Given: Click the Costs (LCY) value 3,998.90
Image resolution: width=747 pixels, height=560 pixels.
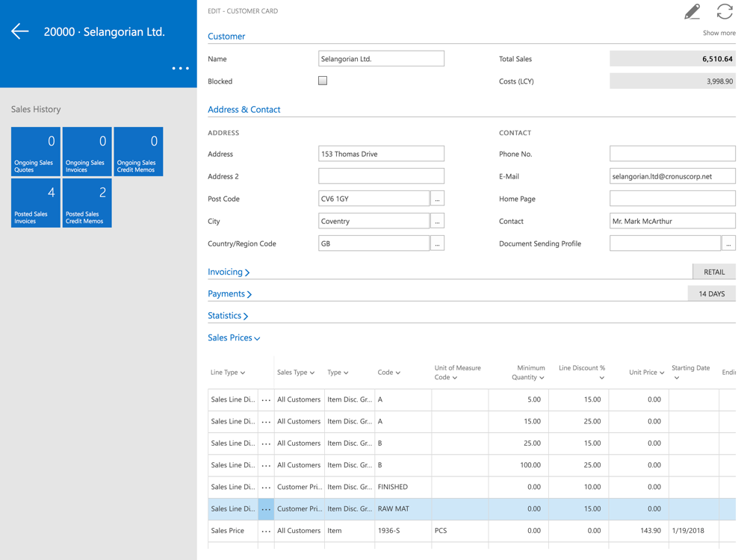Looking at the screenshot, I should click(673, 81).
